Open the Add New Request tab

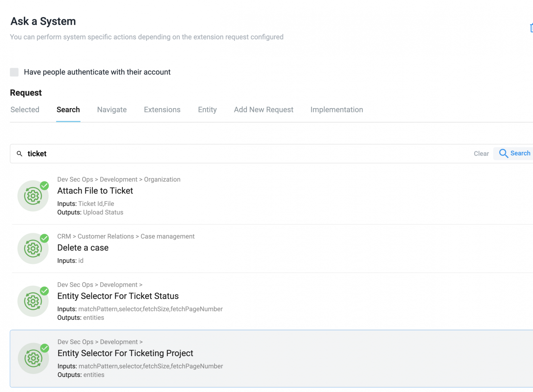coord(264,110)
